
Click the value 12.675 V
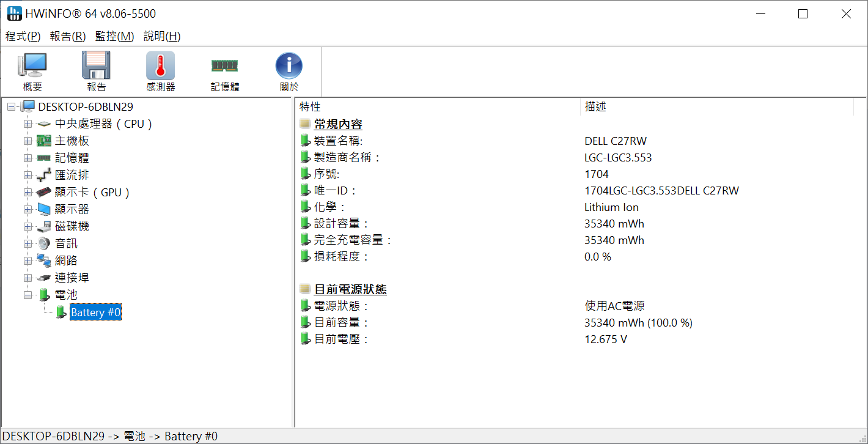[606, 339]
